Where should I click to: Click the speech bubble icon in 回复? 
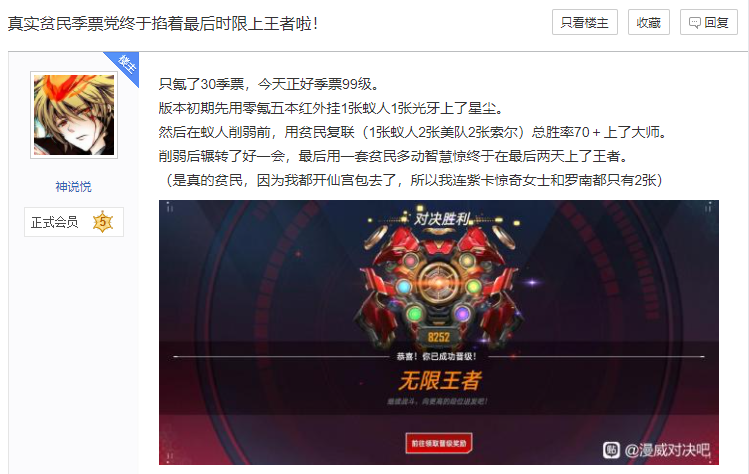pyautogui.click(x=695, y=22)
